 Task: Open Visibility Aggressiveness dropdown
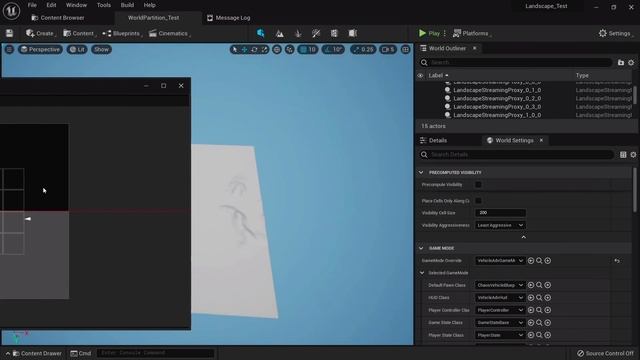500,225
